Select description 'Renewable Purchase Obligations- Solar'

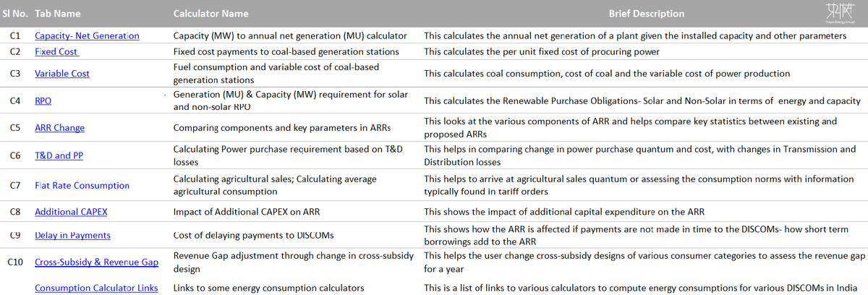642,101
